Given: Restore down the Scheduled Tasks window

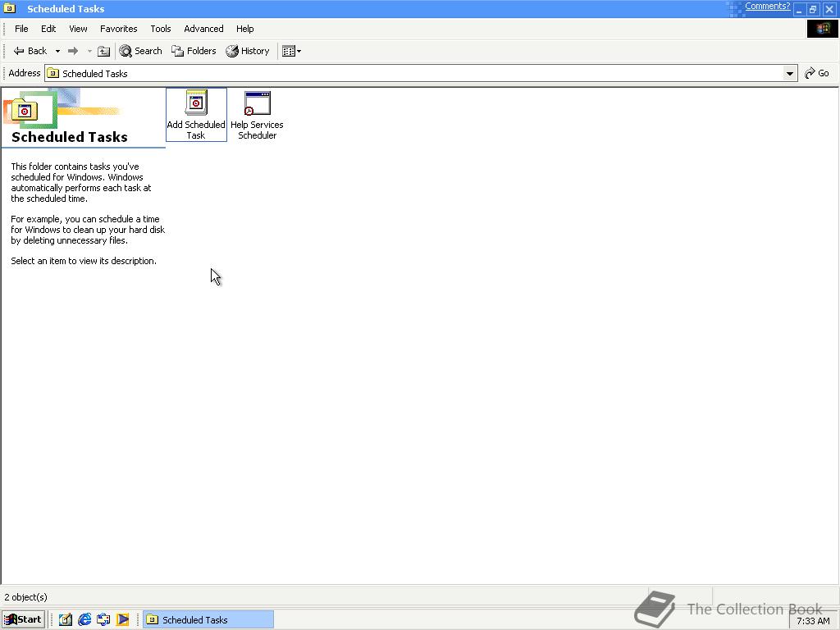Looking at the screenshot, I should pos(813,9).
